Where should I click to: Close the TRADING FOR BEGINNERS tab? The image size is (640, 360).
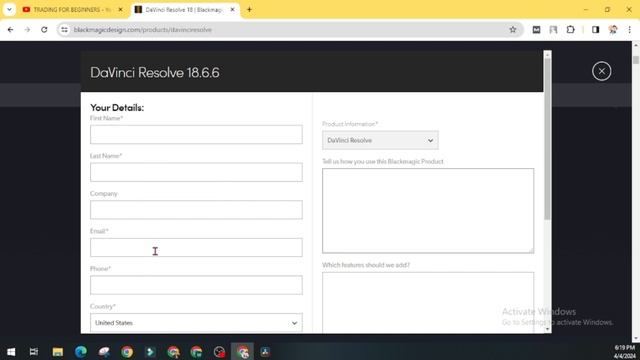click(x=120, y=9)
